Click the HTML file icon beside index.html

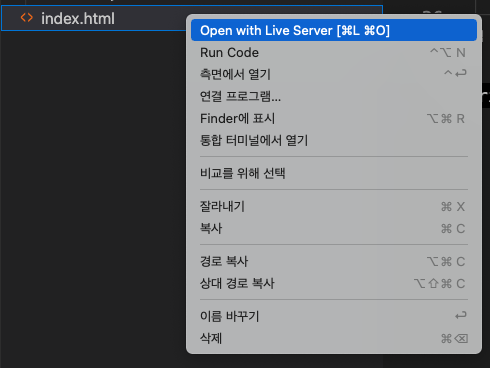click(x=27, y=18)
